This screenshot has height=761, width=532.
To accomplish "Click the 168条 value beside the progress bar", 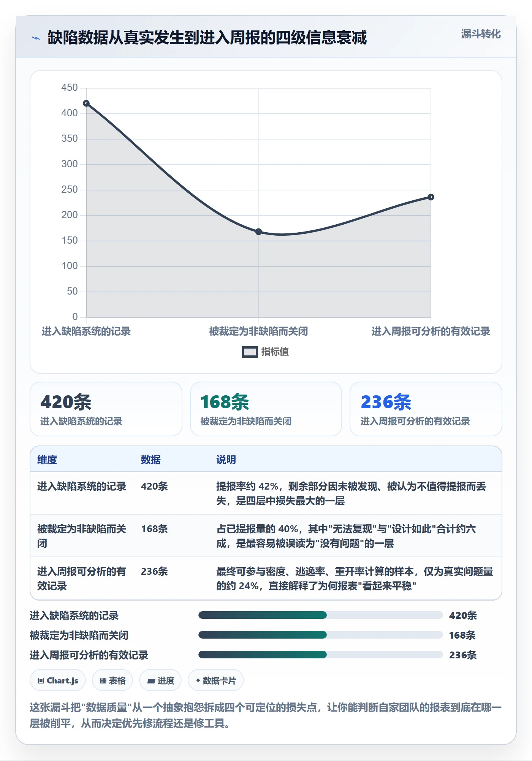I will [x=462, y=635].
